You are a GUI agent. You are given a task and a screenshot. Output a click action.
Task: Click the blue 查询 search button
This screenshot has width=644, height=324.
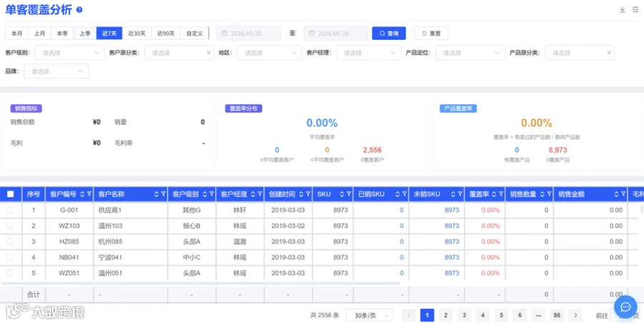389,34
